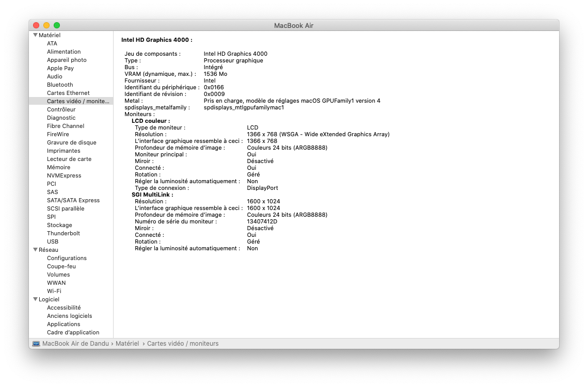Click the SGI MultiLink monitor heading
The height and width of the screenshot is (387, 588).
point(152,195)
